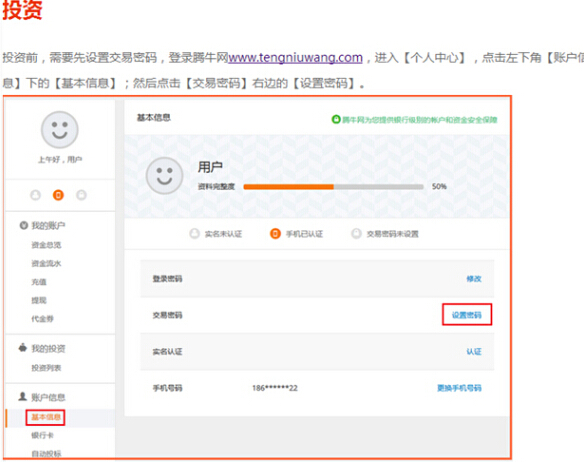Select the 实名未认证 status indicator
Image resolution: width=584 pixels, height=462 pixels.
pyautogui.click(x=216, y=234)
